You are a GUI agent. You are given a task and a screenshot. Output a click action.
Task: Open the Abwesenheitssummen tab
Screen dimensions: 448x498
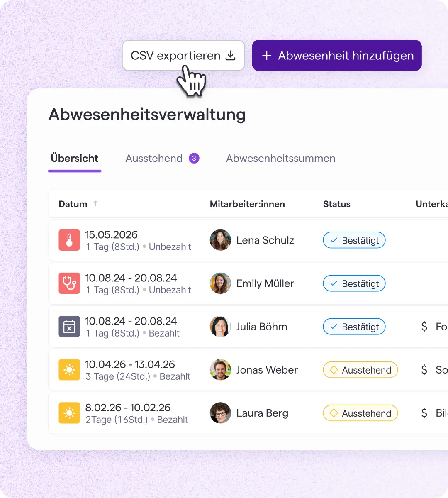click(280, 159)
